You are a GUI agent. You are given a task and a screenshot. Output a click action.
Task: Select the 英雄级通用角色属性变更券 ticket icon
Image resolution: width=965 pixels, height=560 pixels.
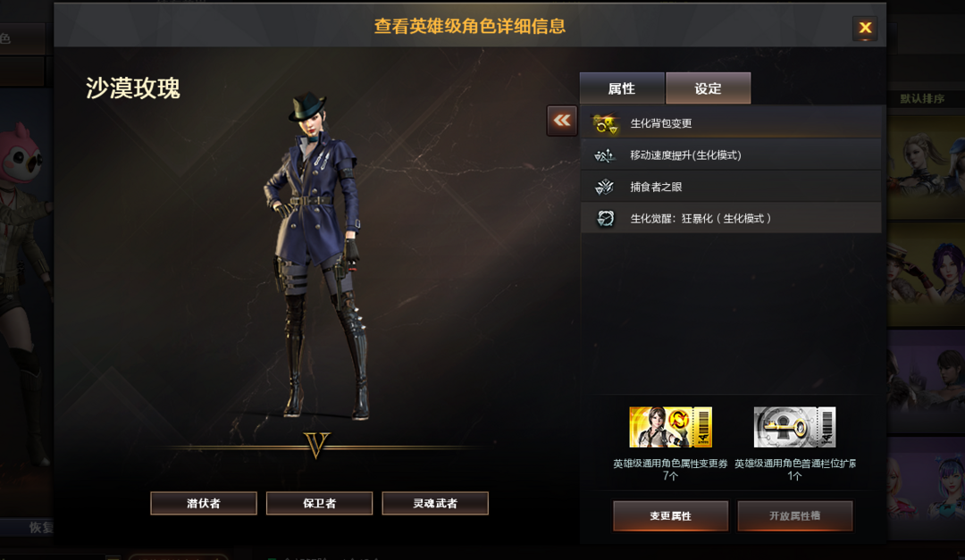(x=670, y=426)
